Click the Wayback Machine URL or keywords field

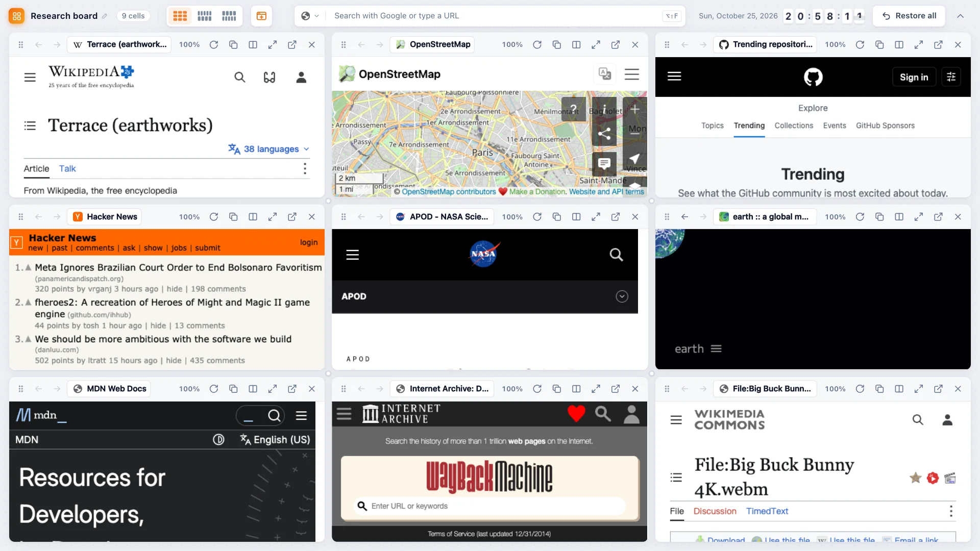click(489, 506)
